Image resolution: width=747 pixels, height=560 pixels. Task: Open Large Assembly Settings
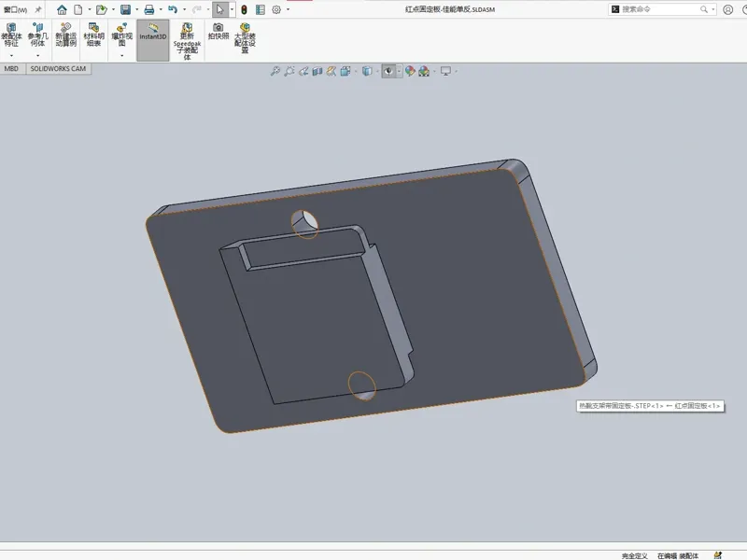(245, 37)
